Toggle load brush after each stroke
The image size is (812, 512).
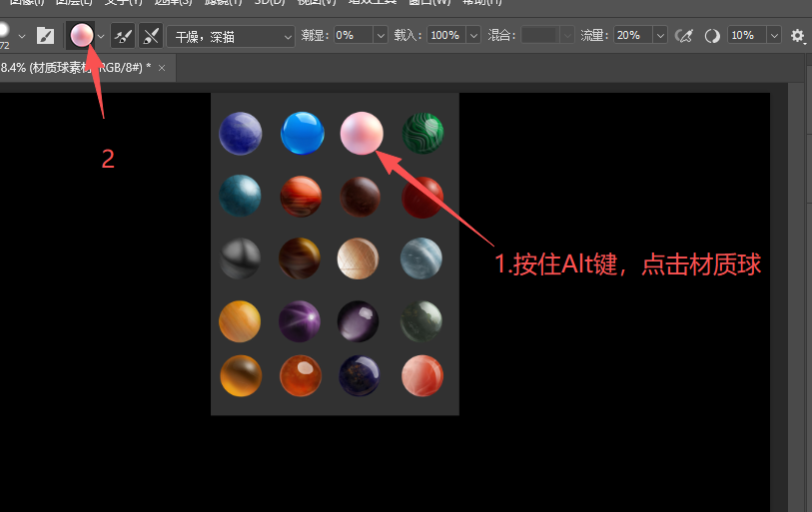pos(123,36)
